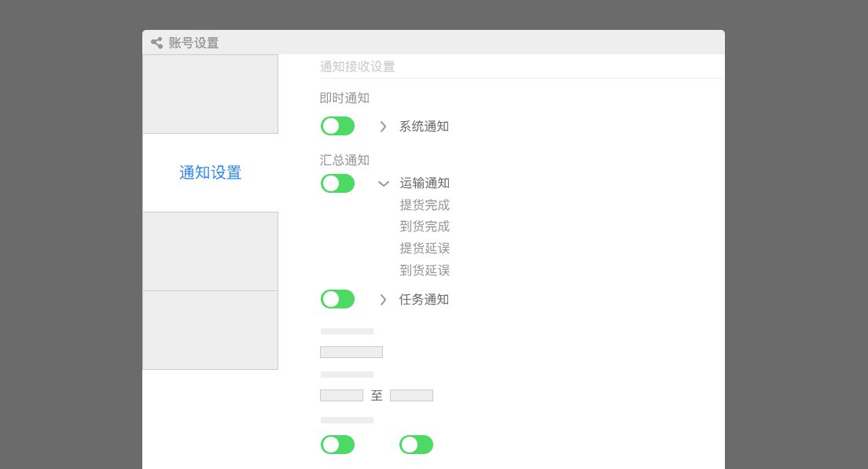Click the share icon beside 账号设置

(156, 42)
